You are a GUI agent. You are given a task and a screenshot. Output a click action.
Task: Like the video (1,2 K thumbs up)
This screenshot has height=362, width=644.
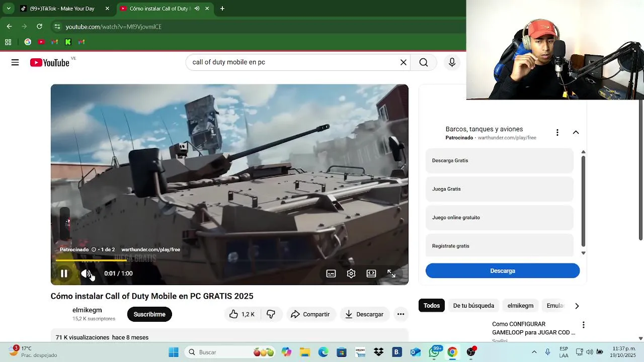242,314
